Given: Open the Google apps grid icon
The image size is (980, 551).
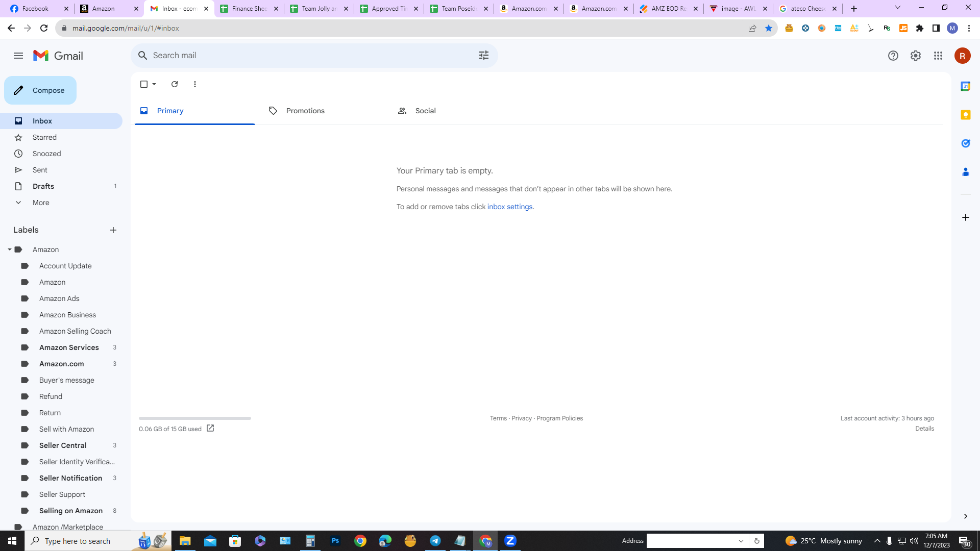Looking at the screenshot, I should [938, 56].
